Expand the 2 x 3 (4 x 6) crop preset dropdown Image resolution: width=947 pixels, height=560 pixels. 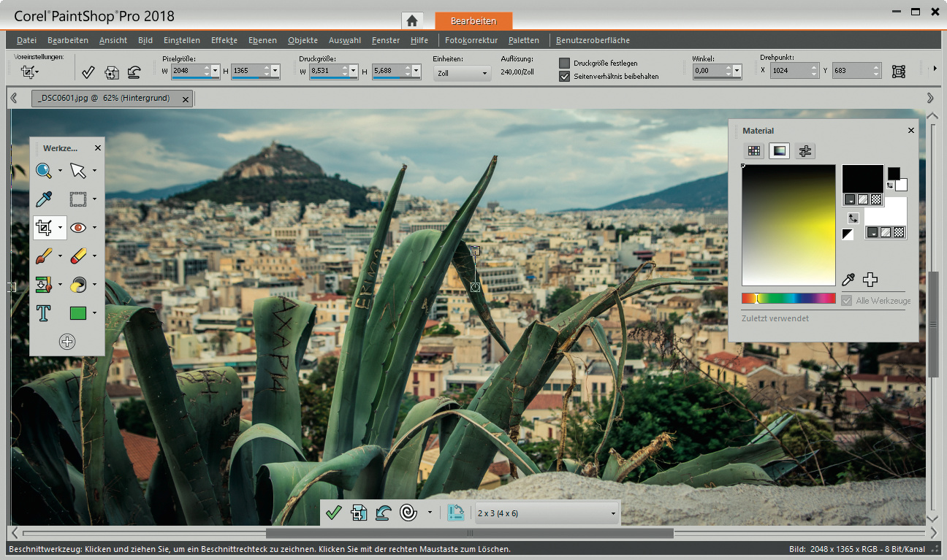point(546,513)
